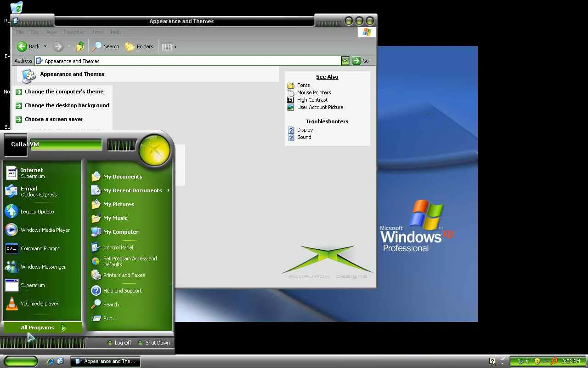588x368 pixels.
Task: Open the Views dropdown in toolbar
Action: tap(169, 46)
